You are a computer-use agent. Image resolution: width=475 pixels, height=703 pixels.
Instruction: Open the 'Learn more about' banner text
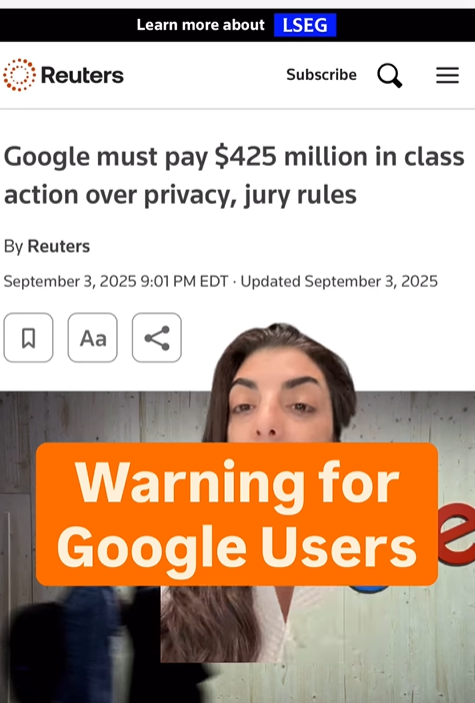[200, 25]
